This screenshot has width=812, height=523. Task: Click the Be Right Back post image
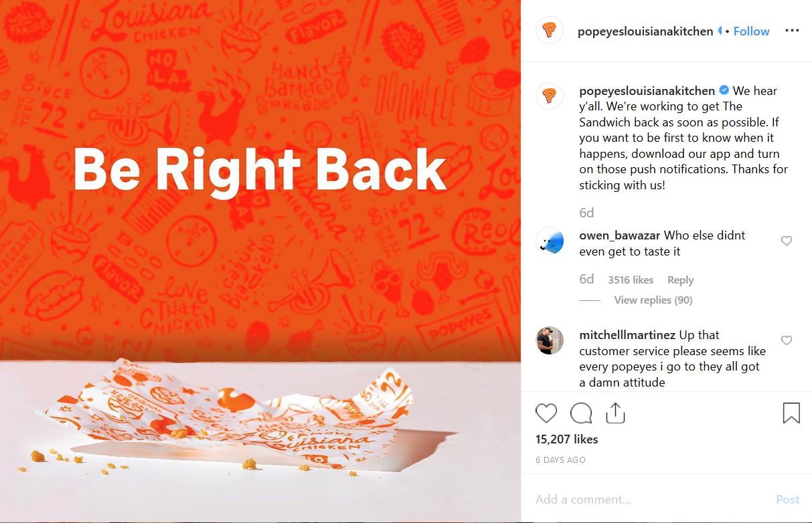tap(260, 261)
